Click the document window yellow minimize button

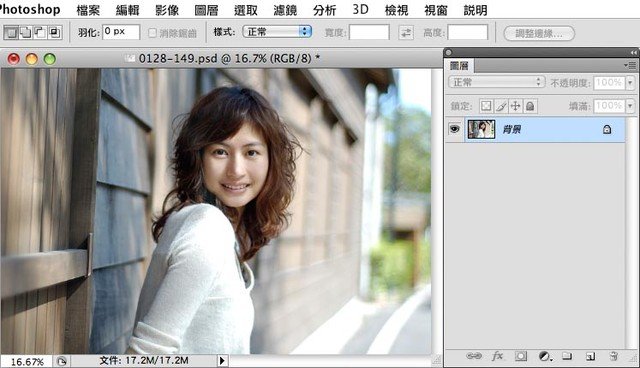click(x=32, y=59)
